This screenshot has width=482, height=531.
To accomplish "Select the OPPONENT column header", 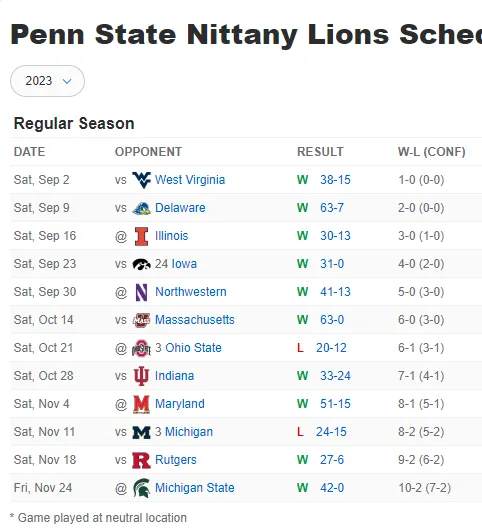I will 148,152.
